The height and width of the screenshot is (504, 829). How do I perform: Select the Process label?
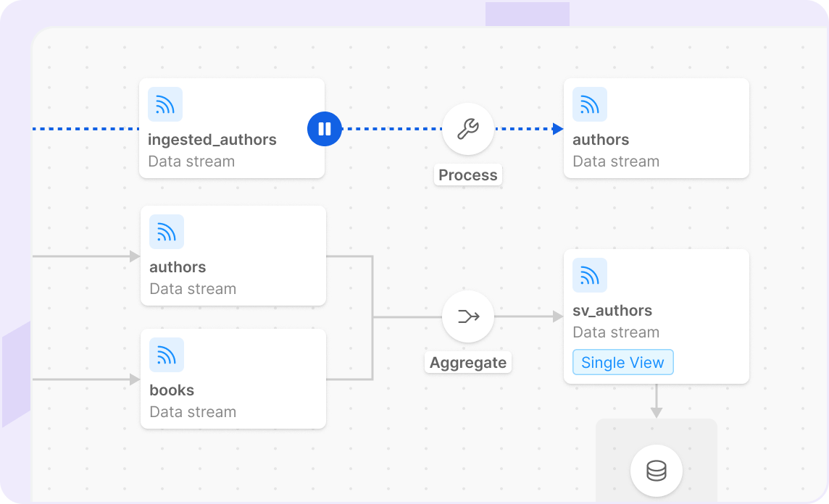coord(468,175)
